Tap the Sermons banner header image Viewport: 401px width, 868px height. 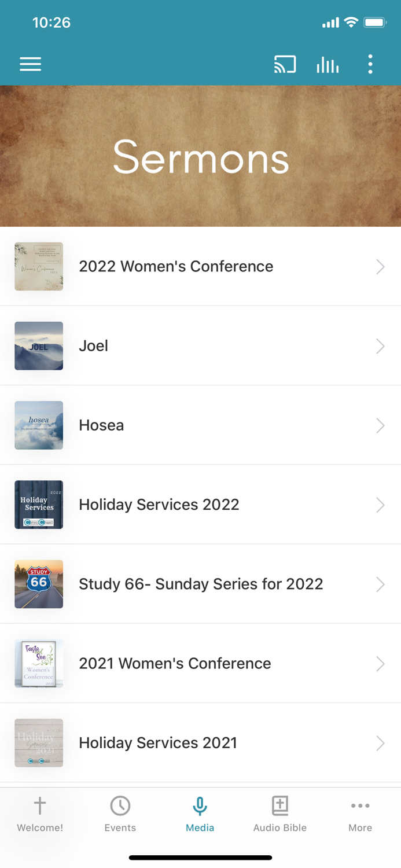click(200, 156)
